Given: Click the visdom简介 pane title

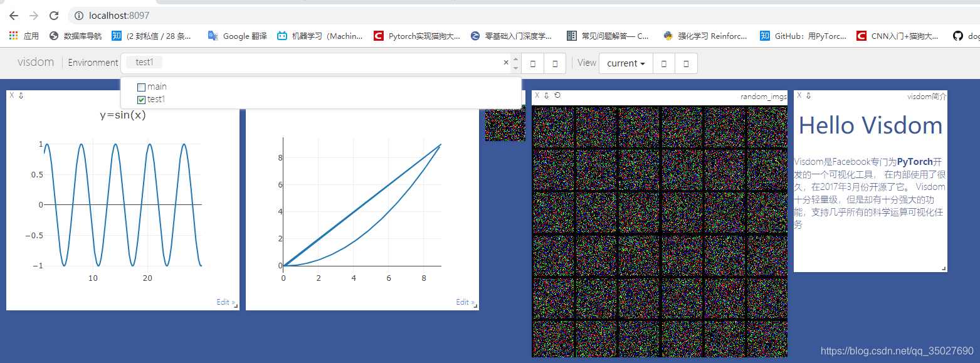Looking at the screenshot, I should pos(927,97).
